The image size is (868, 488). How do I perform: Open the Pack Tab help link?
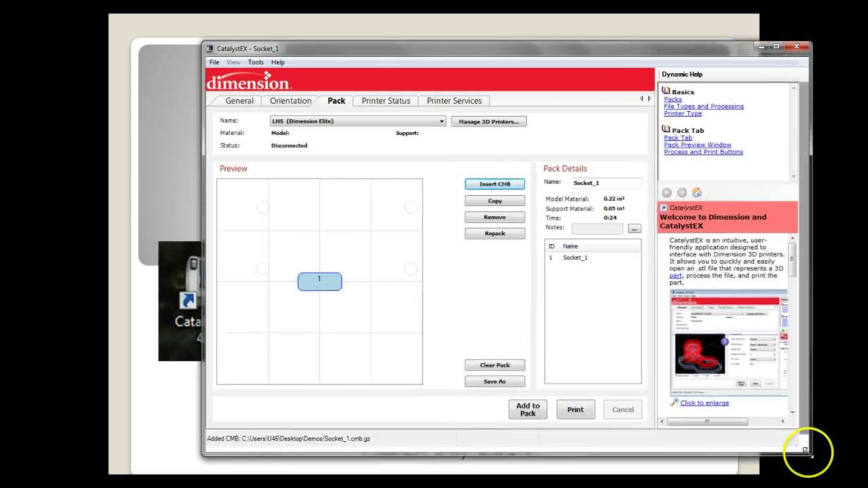[x=678, y=138]
